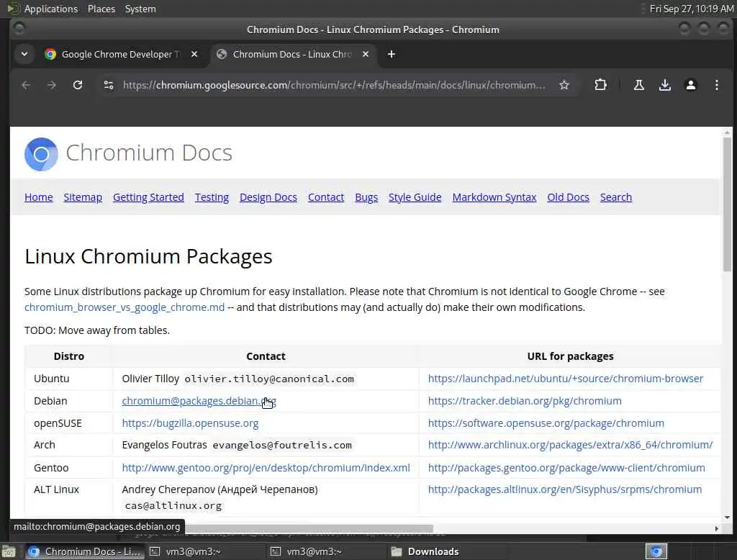Viewport: 737px width, 560px height.
Task: Open the Applications menu
Action: click(x=51, y=9)
